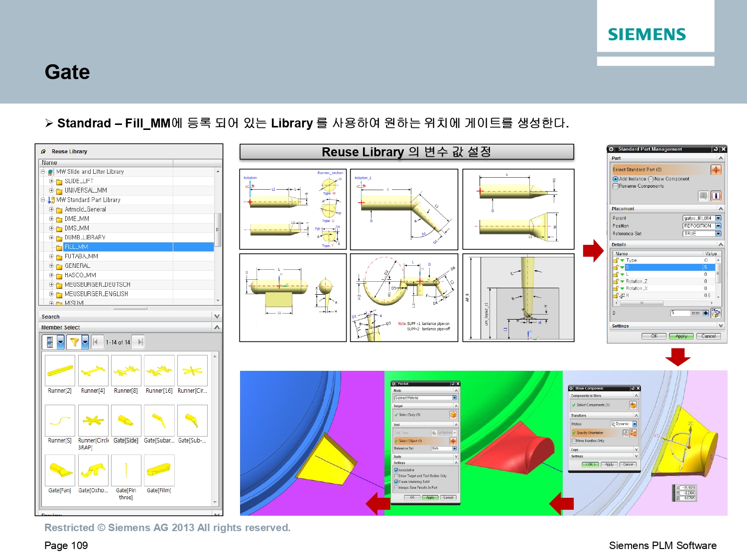This screenshot has height=560, width=747.
Task: Choose the Gate[Fan] member icon
Action: [60, 470]
